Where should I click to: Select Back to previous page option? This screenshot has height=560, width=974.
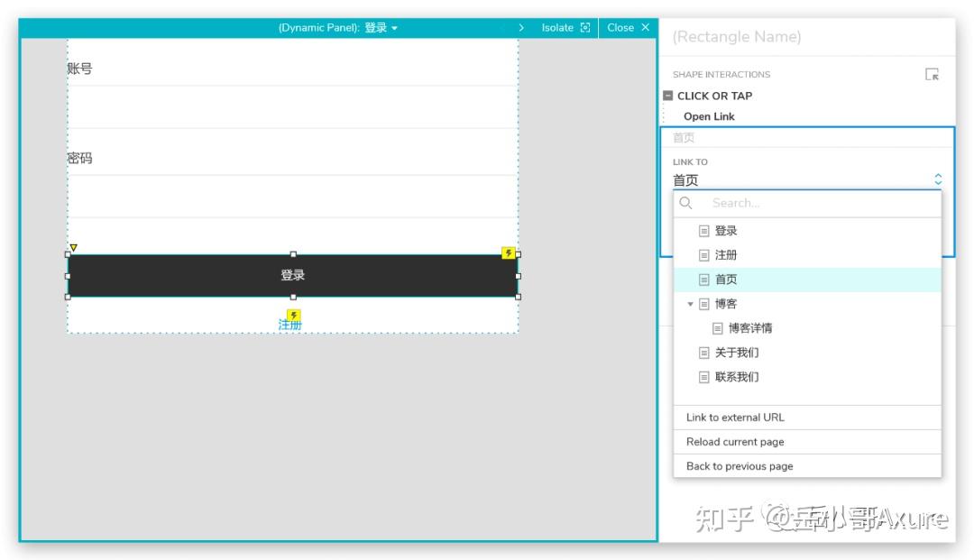click(740, 466)
